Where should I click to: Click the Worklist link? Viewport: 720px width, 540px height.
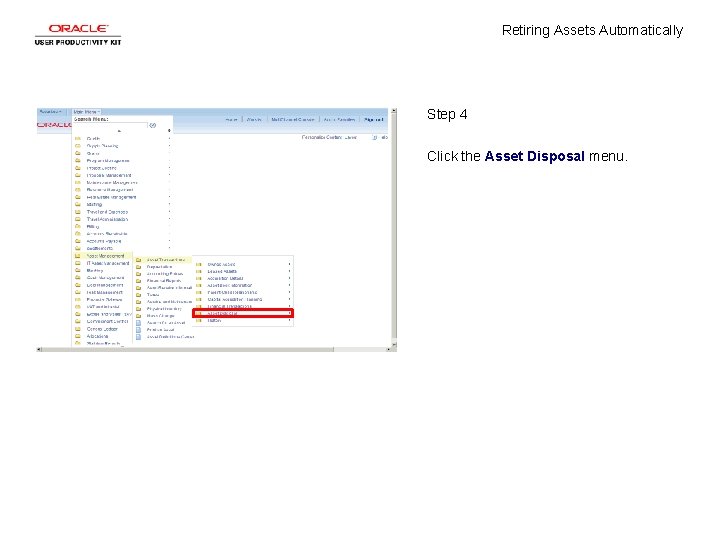pyautogui.click(x=254, y=119)
